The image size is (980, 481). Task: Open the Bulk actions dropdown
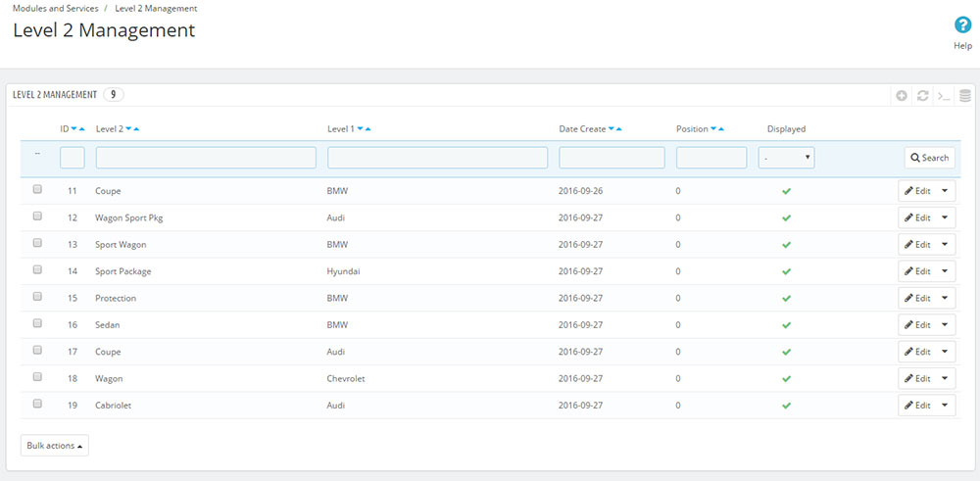[54, 446]
